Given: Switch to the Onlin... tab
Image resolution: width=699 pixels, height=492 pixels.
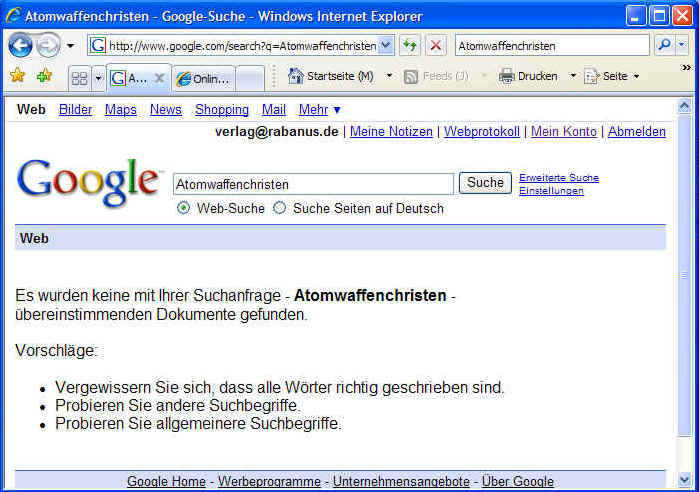Looking at the screenshot, I should (x=204, y=79).
